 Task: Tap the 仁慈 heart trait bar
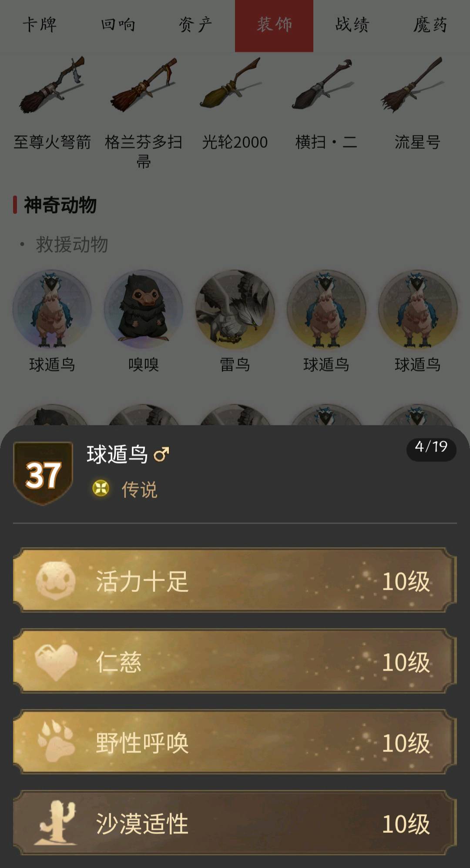click(x=235, y=661)
